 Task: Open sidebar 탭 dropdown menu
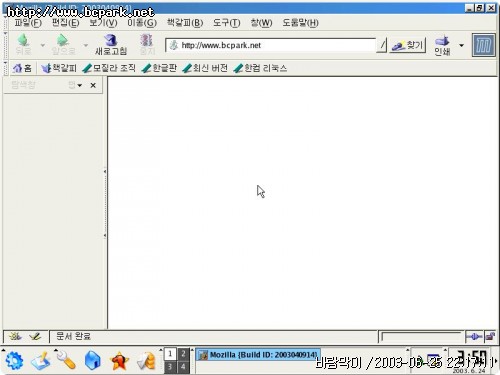tap(75, 85)
